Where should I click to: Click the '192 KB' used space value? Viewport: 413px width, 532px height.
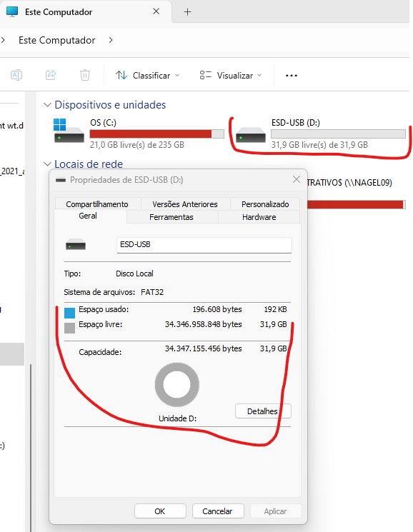point(275,309)
